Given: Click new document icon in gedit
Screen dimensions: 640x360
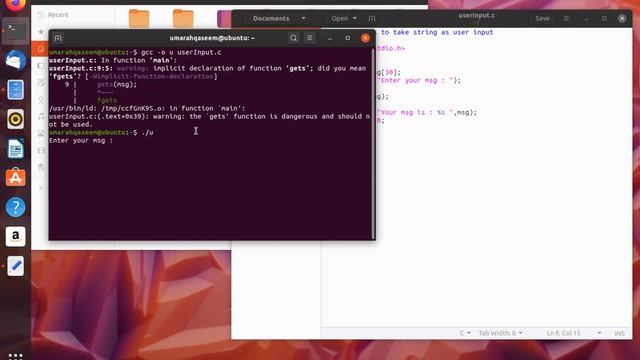Looking at the screenshot, I should pyautogui.click(x=371, y=18).
